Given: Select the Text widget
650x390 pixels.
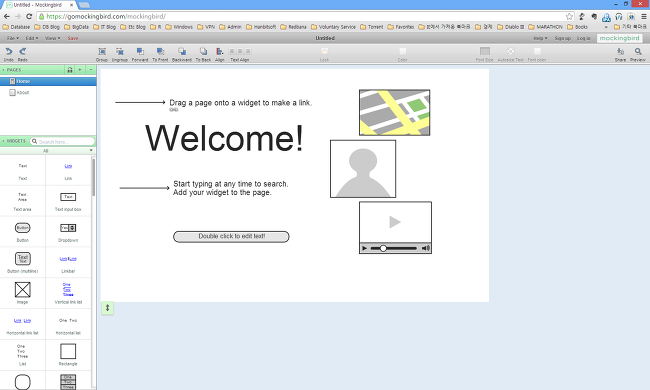Looking at the screenshot, I should click(23, 170).
